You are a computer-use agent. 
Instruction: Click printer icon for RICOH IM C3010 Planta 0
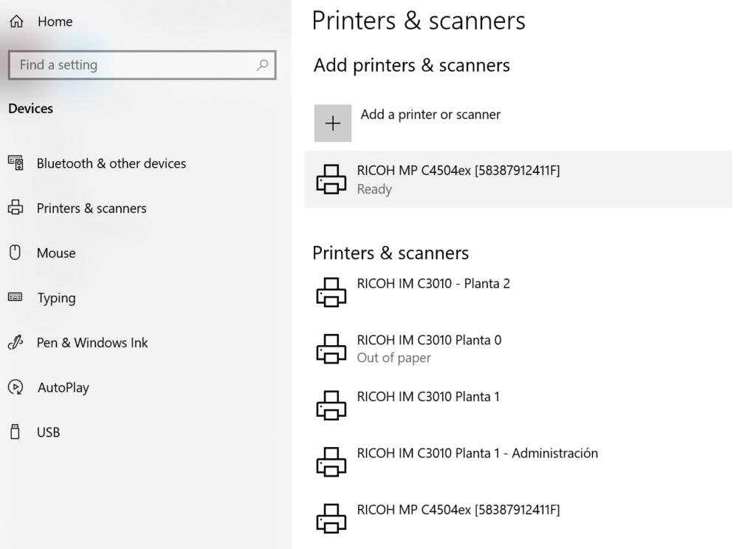331,349
